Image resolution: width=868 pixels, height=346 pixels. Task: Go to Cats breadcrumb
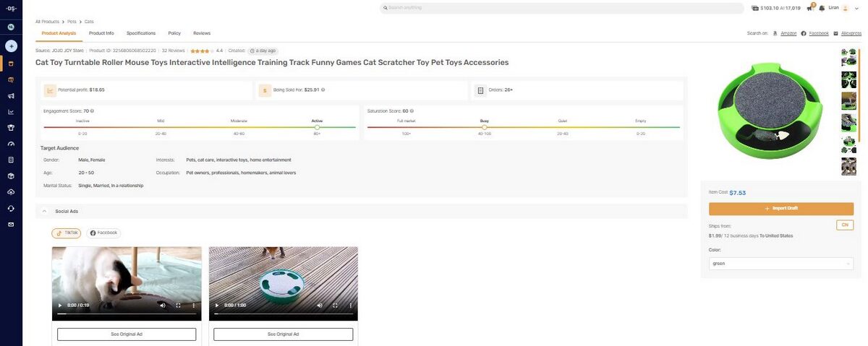click(89, 22)
